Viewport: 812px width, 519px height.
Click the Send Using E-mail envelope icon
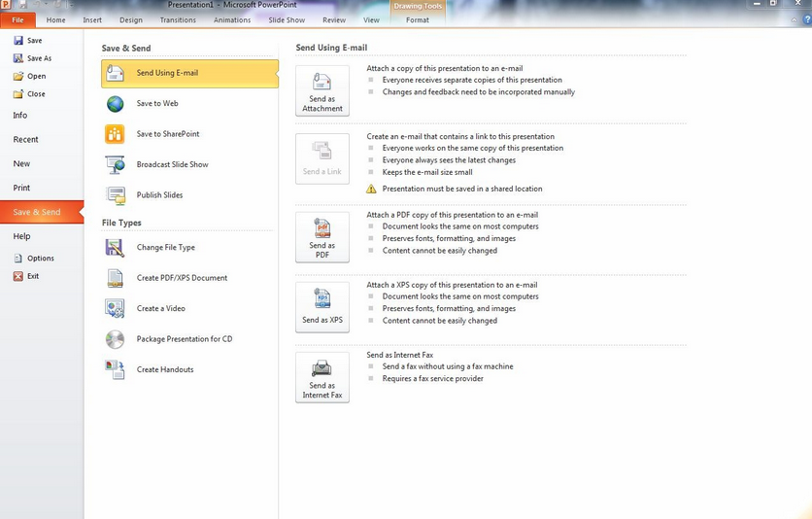115,73
